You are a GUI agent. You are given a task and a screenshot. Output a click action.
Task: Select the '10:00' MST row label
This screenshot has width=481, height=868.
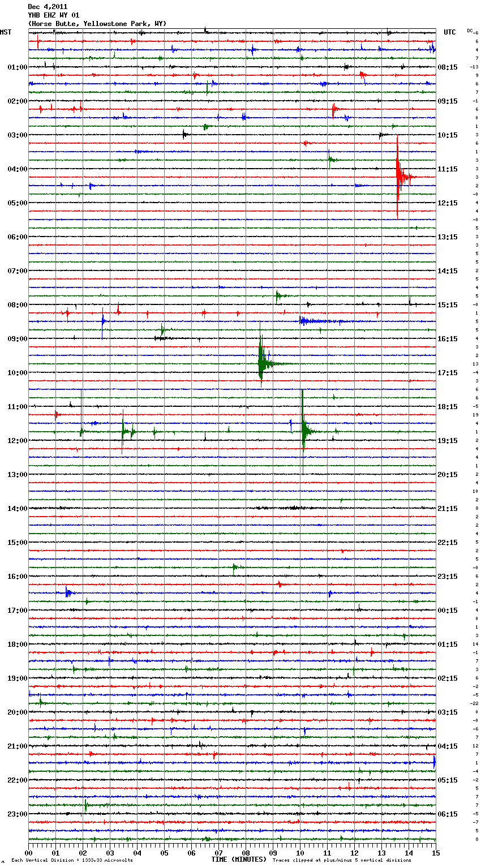pyautogui.click(x=18, y=373)
